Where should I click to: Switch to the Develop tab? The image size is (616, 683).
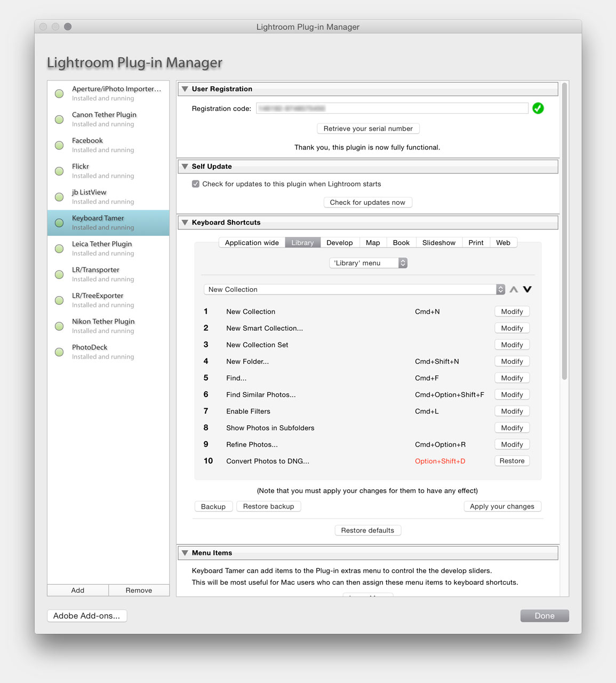(340, 243)
